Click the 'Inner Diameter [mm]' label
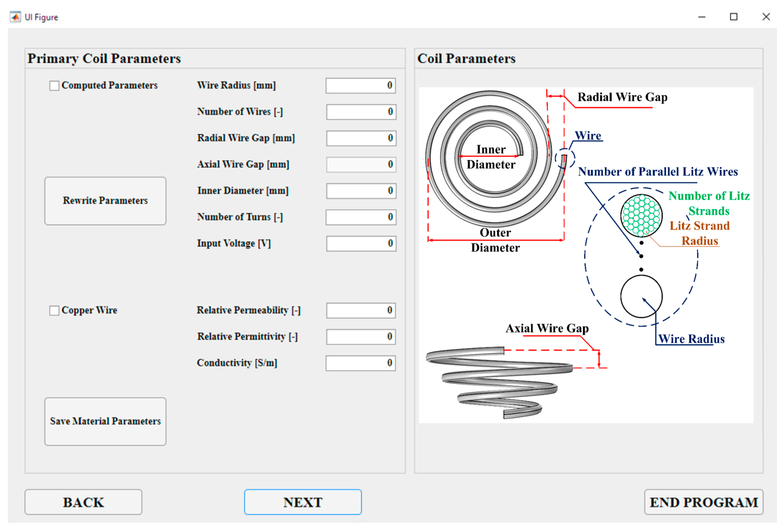 (x=243, y=191)
